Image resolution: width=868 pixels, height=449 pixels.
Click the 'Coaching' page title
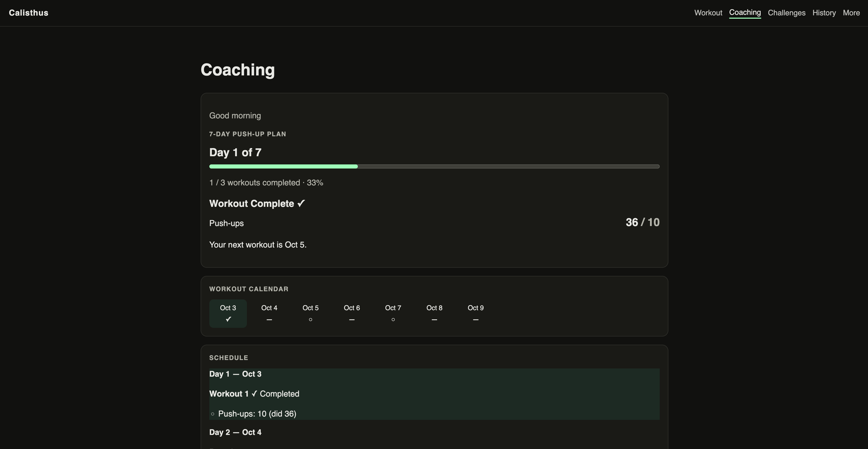click(237, 70)
